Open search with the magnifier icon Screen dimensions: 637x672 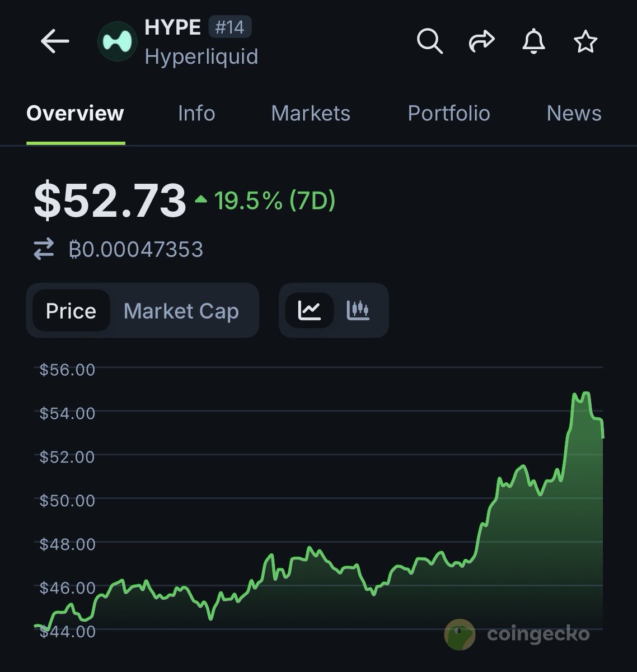click(430, 41)
